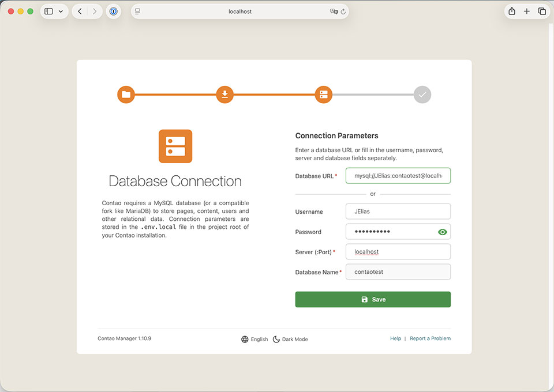Reveal password with the eye icon
This screenshot has width=554, height=392.
click(443, 232)
